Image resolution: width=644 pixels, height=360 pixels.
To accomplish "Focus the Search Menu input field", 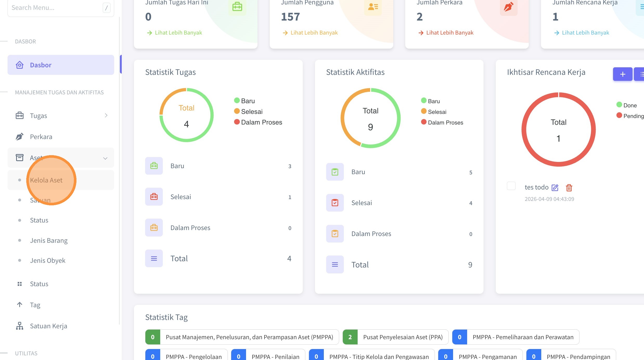I will click(61, 8).
